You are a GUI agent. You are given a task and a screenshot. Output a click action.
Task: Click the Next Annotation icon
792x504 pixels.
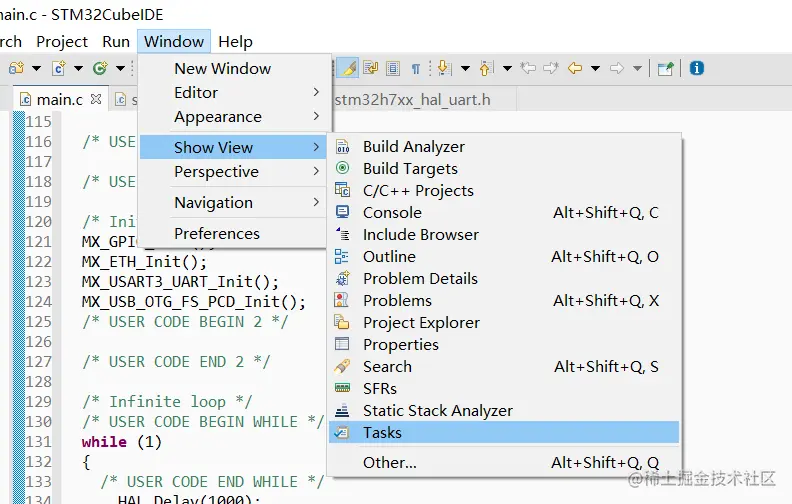pyautogui.click(x=444, y=68)
